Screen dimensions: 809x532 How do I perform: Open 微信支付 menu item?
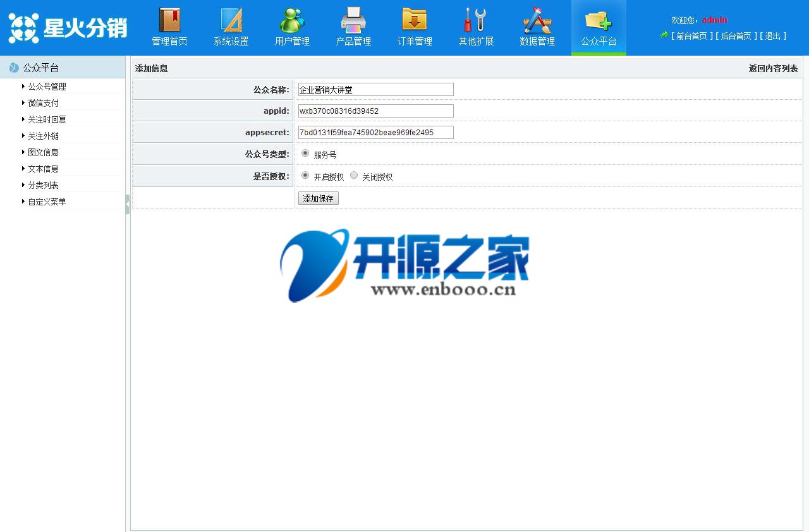coord(43,103)
